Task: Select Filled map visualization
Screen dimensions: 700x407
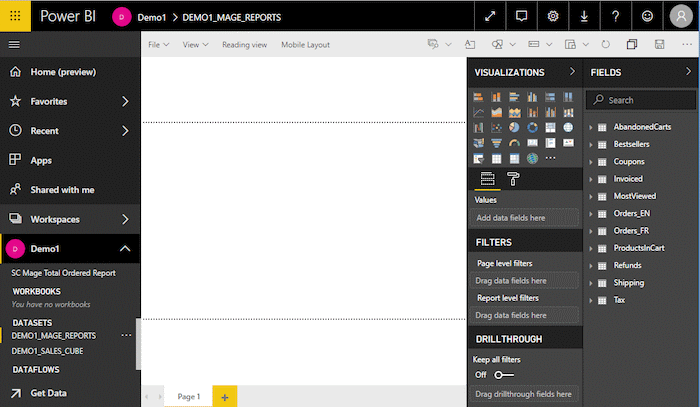Action: point(478,143)
